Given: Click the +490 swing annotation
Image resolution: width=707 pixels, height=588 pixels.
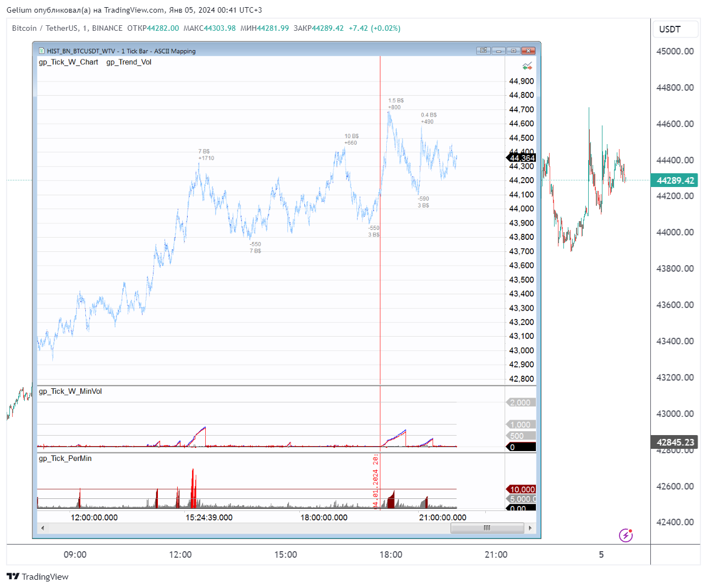Looking at the screenshot, I should click(428, 122).
